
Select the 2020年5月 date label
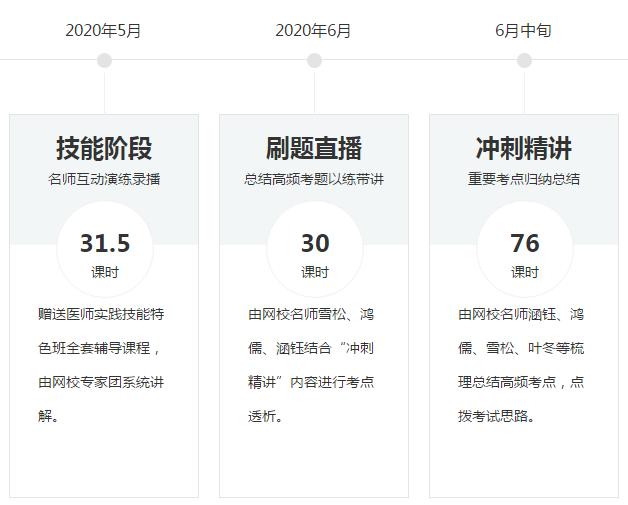point(104,30)
